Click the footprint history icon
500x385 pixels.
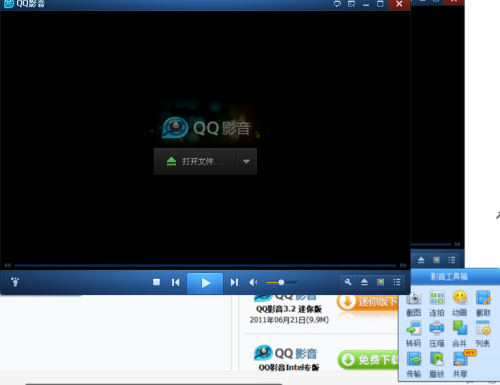(x=15, y=282)
